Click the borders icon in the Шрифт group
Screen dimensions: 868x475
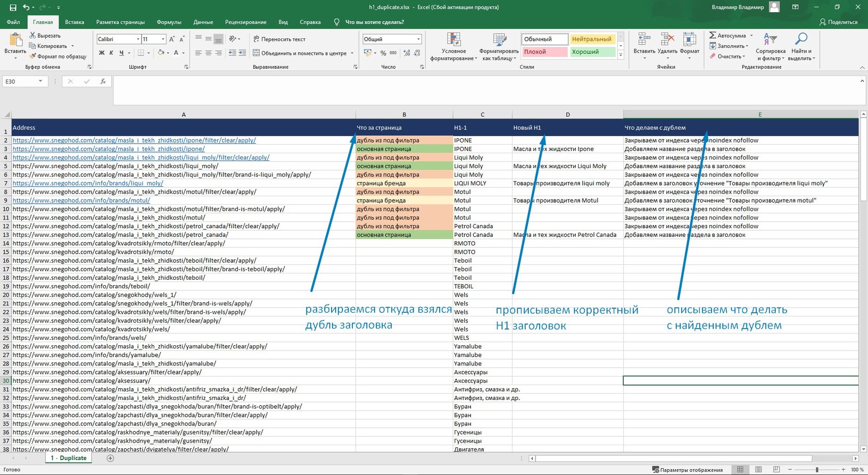point(140,53)
